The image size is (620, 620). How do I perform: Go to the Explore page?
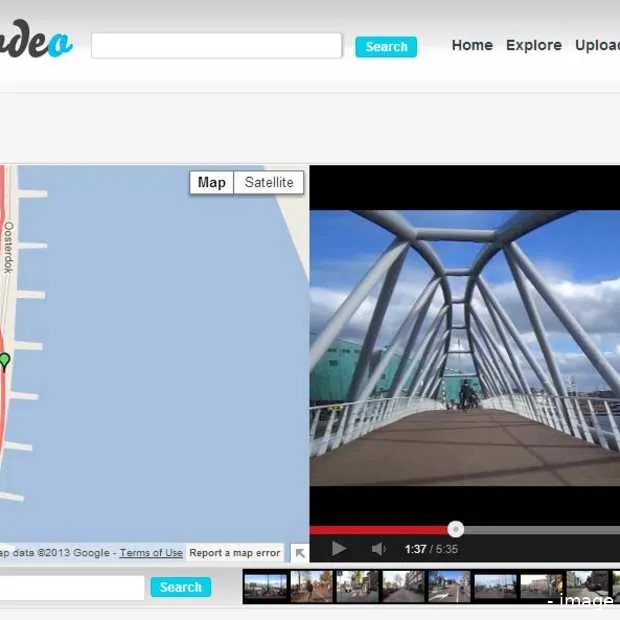533,45
